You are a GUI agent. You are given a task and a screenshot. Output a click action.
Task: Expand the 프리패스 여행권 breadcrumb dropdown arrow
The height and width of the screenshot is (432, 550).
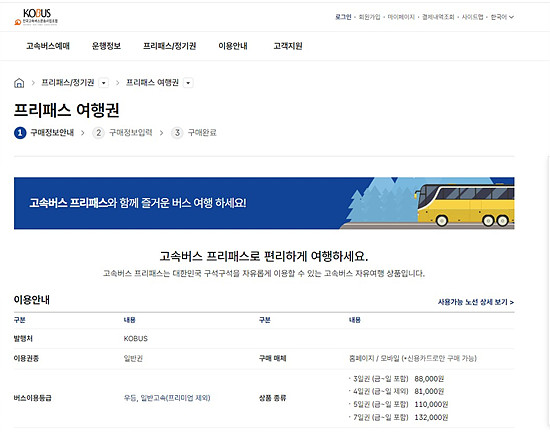tap(188, 83)
